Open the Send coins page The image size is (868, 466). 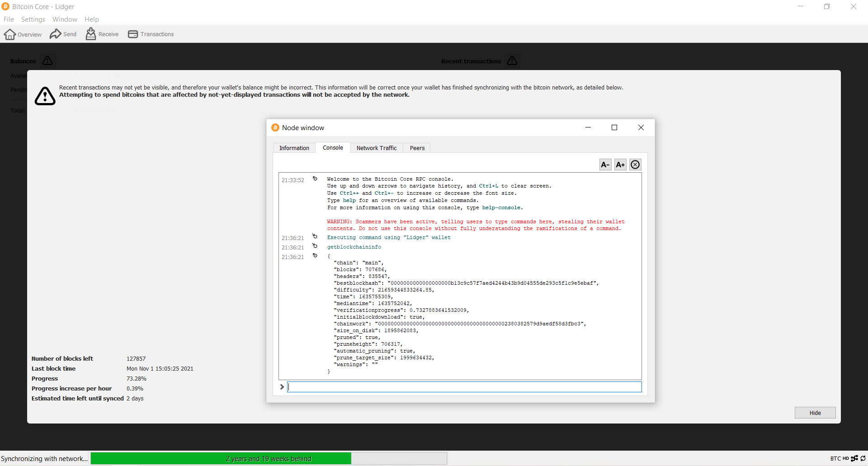click(x=63, y=34)
